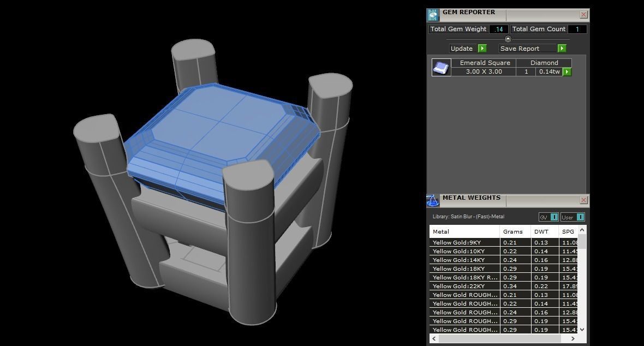Click the 0.13 DWT cell in the 9KY row

pyautogui.click(x=545, y=242)
